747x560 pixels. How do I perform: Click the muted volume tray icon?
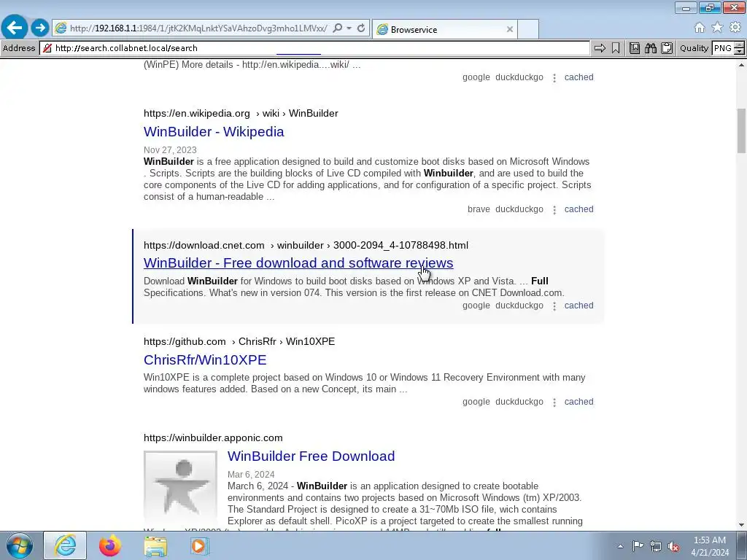click(x=673, y=546)
